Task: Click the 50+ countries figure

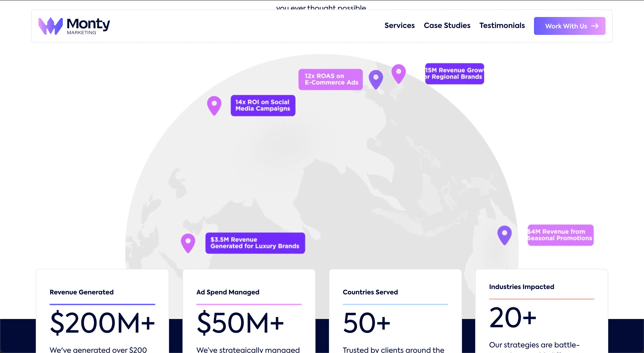Action: (x=366, y=323)
